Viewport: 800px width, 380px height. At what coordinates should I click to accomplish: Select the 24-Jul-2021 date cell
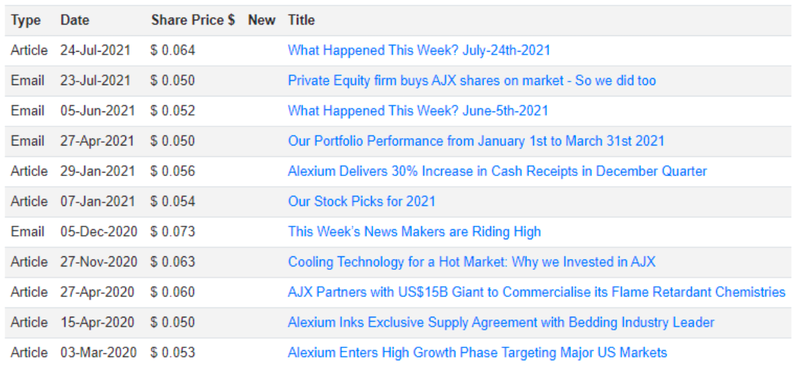[95, 50]
